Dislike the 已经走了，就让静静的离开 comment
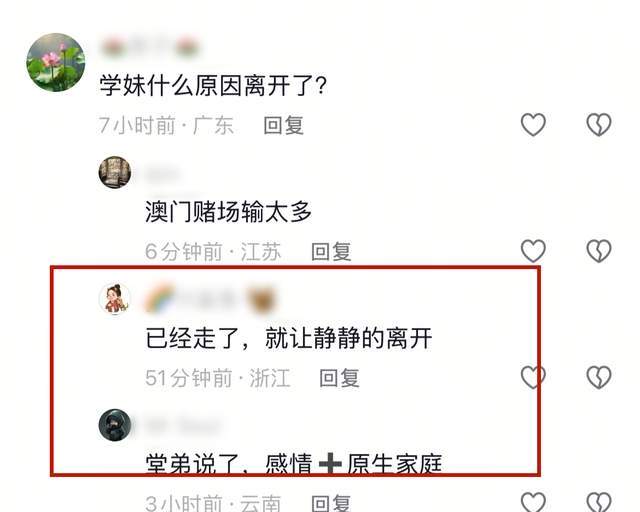640x512 pixels. coord(599,377)
